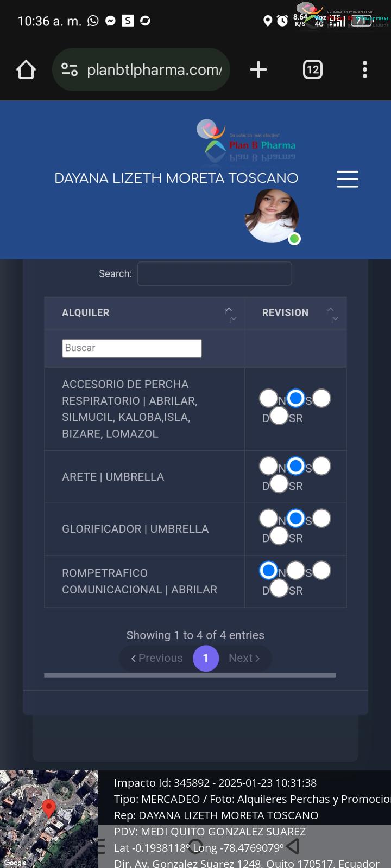The image size is (391, 868).
Task: Sort table by ALQUILER column arrows
Action: coord(231,314)
